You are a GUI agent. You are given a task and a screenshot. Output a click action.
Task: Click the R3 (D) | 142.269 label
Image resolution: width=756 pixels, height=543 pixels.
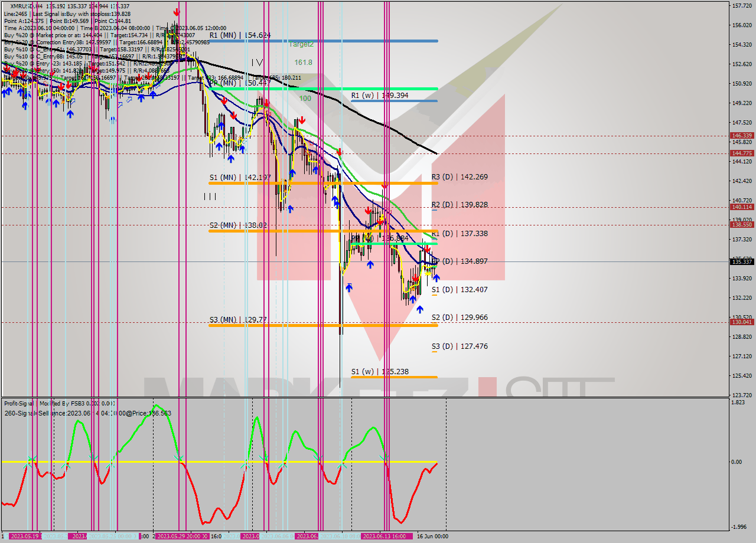460,176
